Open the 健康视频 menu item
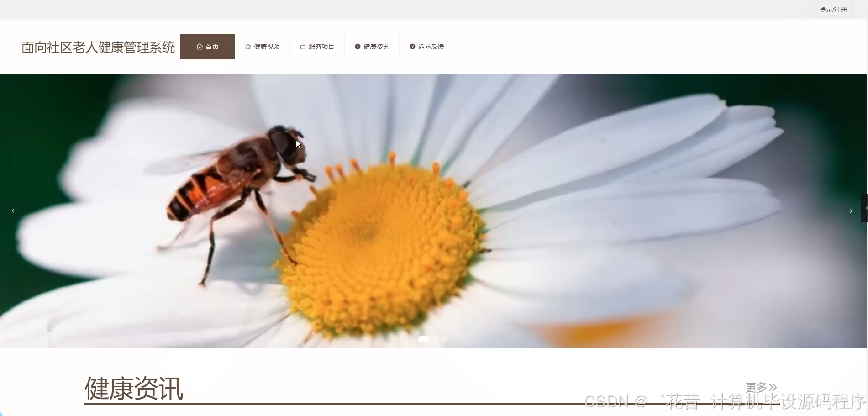This screenshot has height=416, width=868. [x=262, y=47]
